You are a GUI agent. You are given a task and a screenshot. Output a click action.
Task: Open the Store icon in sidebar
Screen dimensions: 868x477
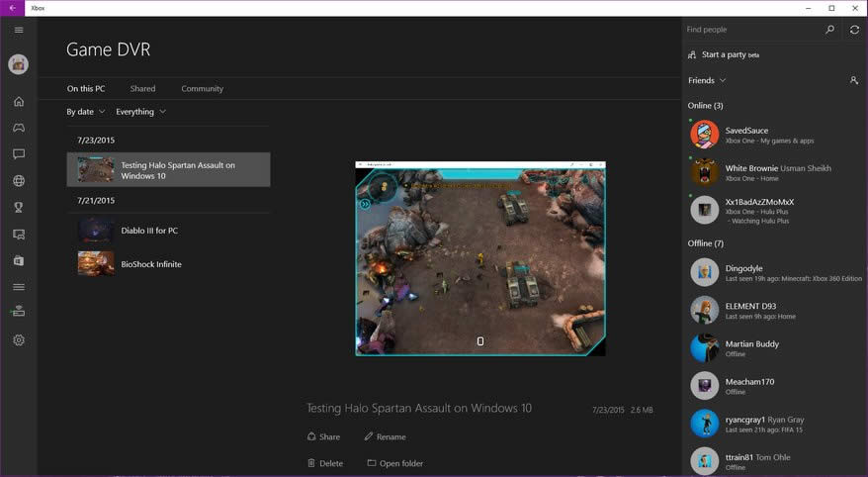(18, 260)
